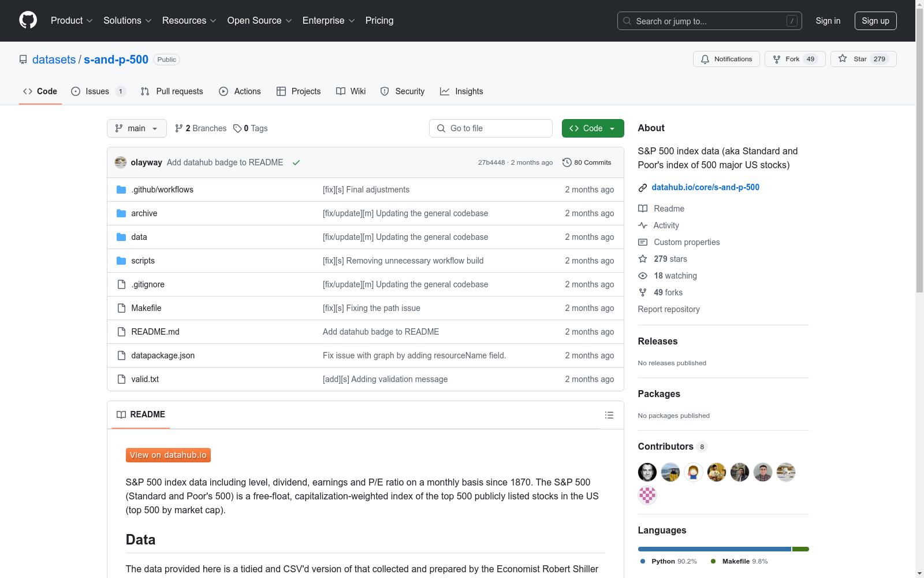Click the book icon beside Readme
924x578 pixels.
pos(643,209)
